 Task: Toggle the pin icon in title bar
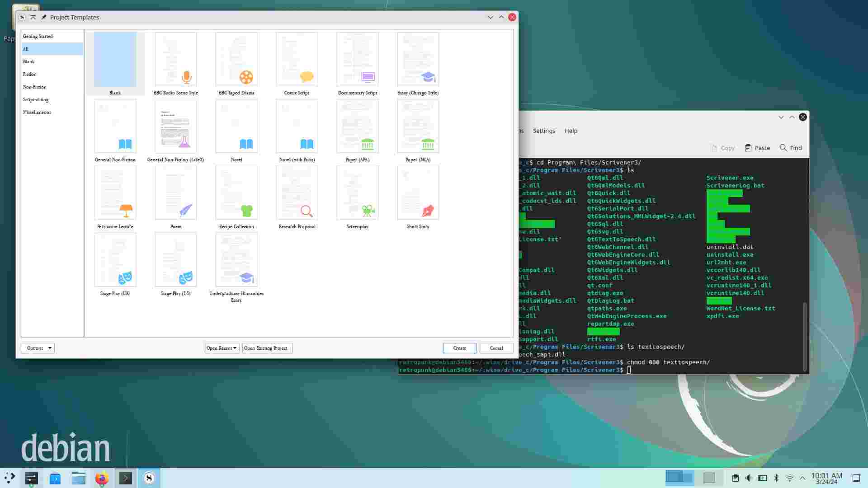tap(44, 17)
